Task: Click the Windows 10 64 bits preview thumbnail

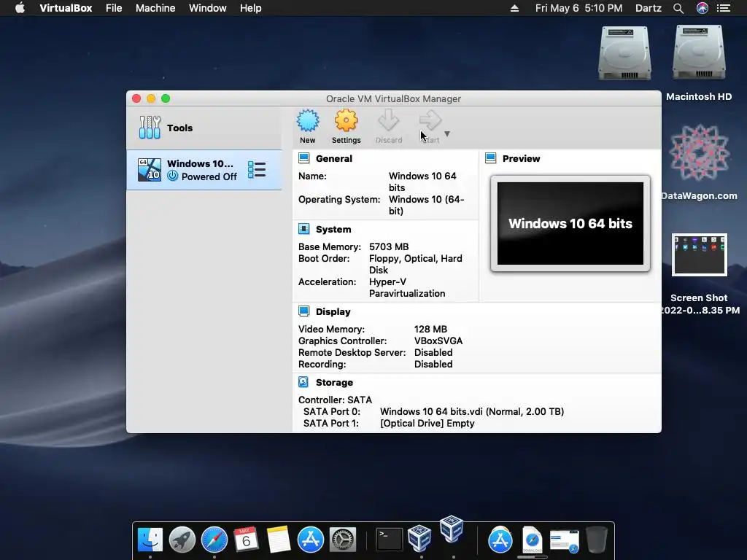Action: coord(570,223)
